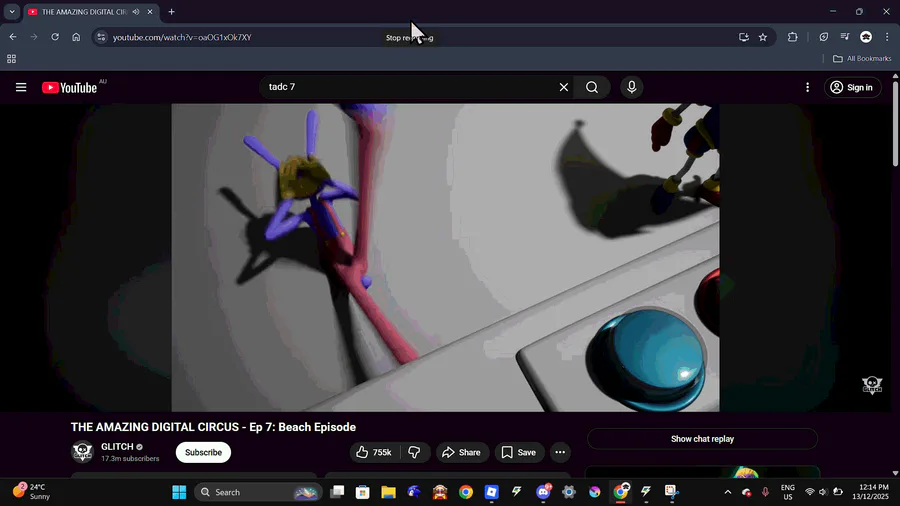This screenshot has height=506, width=900.
Task: Open the browser home page
Action: coord(76,37)
